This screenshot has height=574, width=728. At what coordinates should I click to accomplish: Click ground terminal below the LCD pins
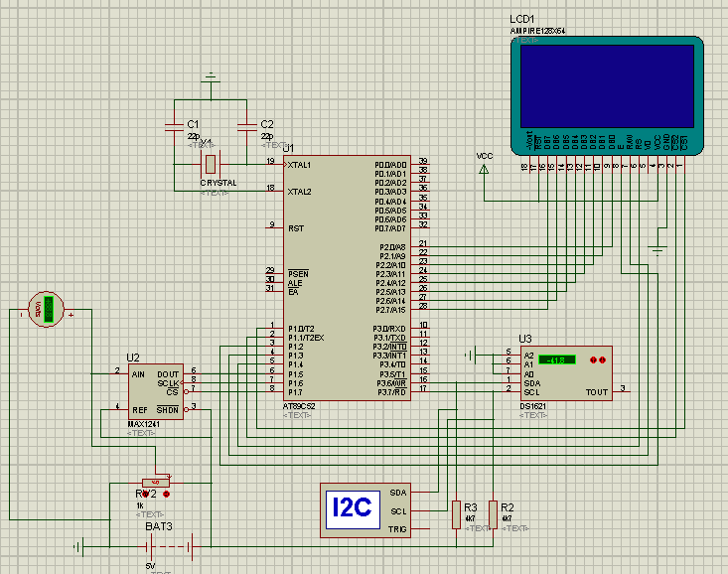[x=657, y=250]
